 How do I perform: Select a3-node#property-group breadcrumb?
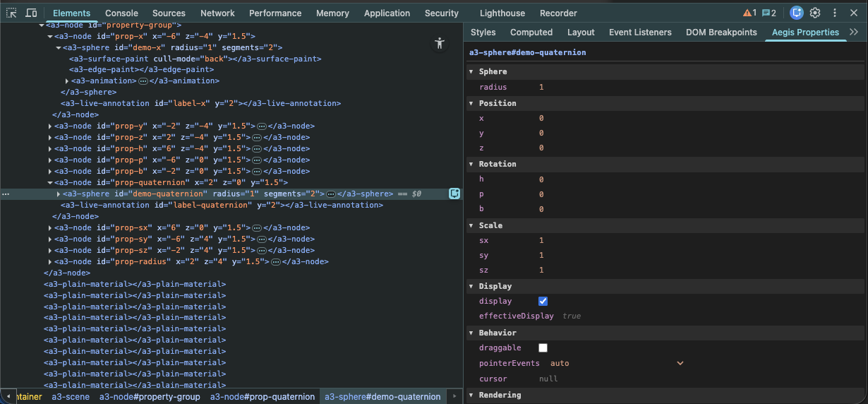(150, 396)
